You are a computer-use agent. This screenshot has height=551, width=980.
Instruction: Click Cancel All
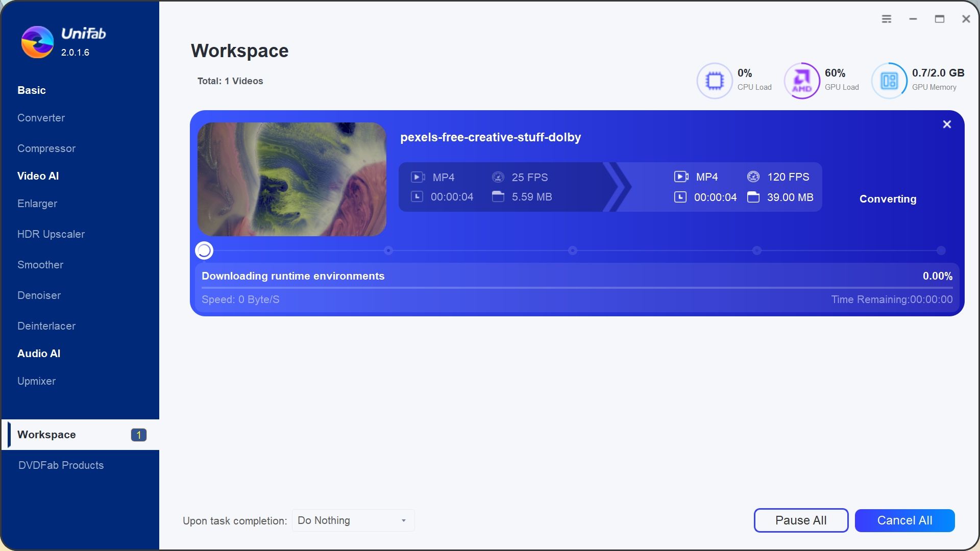point(904,520)
